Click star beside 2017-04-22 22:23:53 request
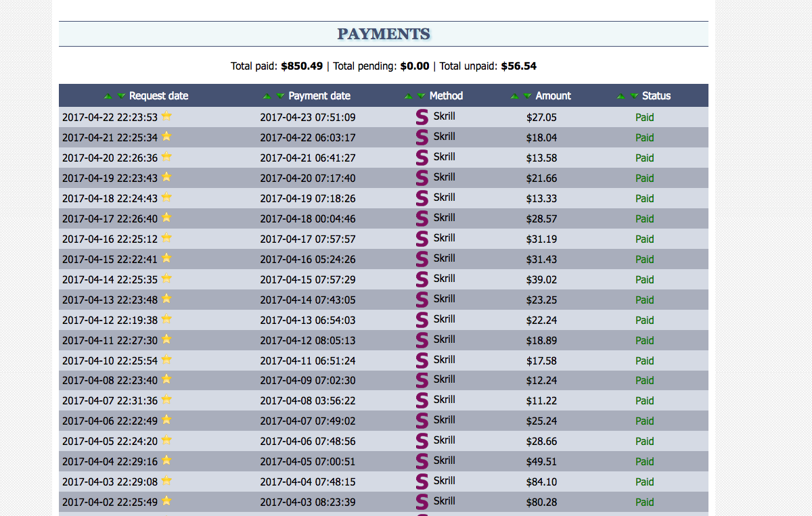Image resolution: width=812 pixels, height=516 pixels. coord(166,116)
